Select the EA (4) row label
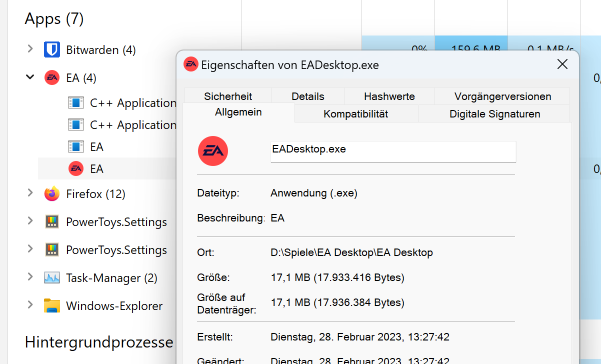Image resolution: width=601 pixels, height=364 pixels. tap(81, 78)
